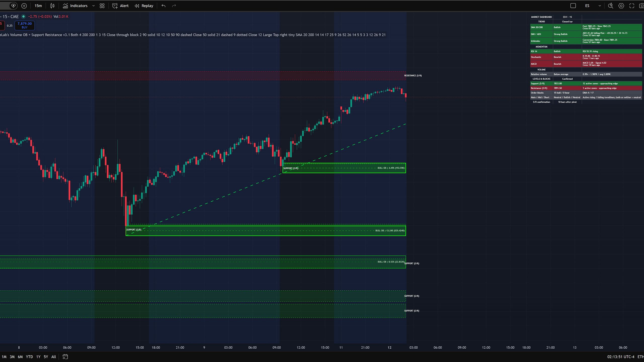Open the indicator templates grid icon
Screen dimensions: 644x362
(102, 6)
